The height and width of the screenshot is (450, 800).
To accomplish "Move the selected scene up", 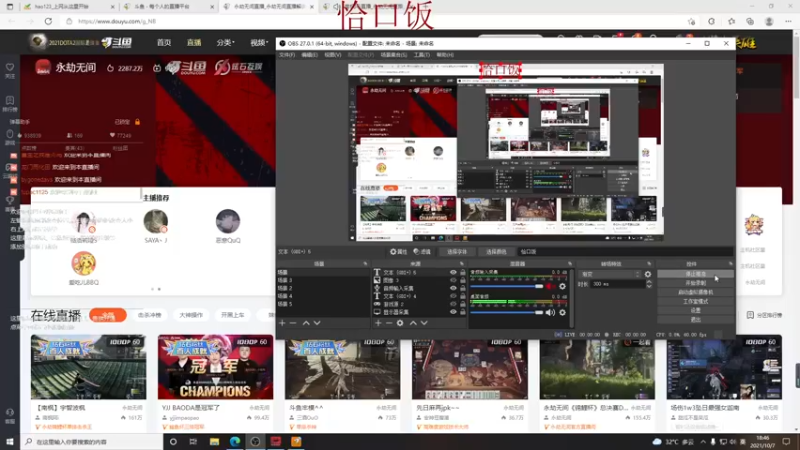I will coord(306,323).
